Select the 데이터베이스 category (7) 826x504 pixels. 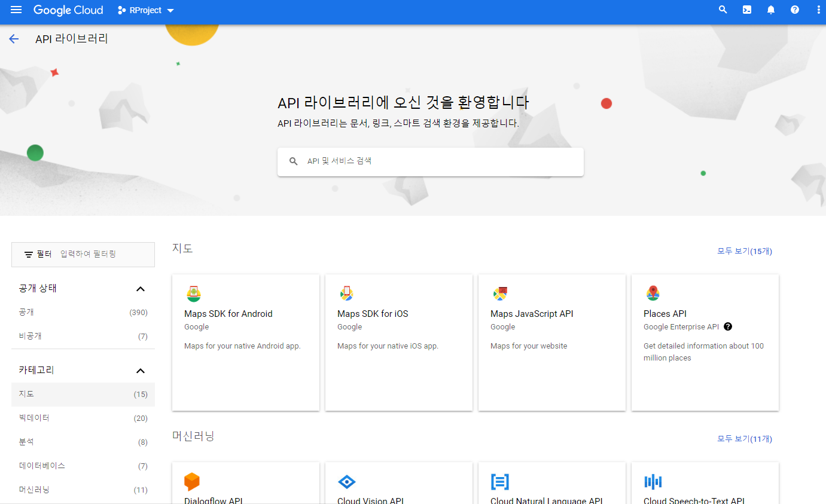click(x=83, y=466)
